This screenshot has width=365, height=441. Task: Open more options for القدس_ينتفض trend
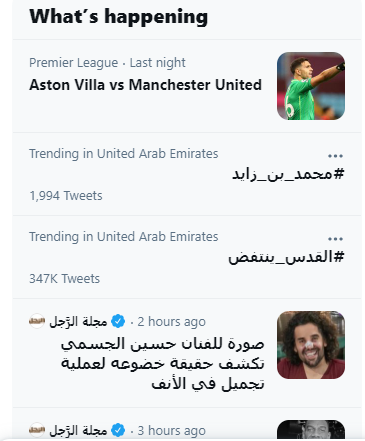[x=335, y=239]
